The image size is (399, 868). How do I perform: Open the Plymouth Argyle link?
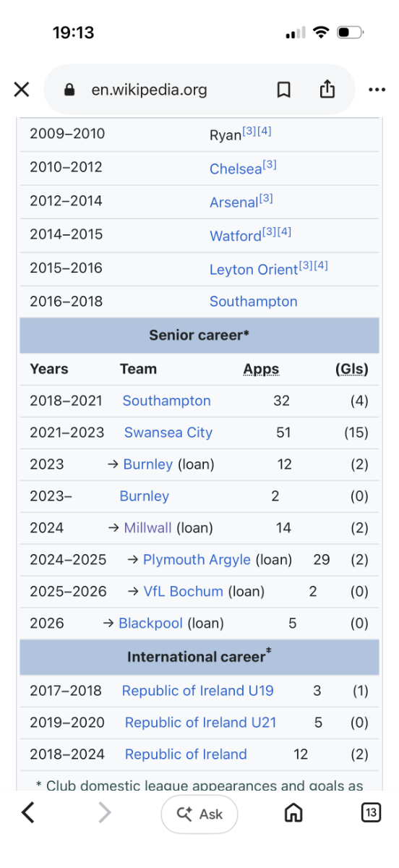click(197, 560)
